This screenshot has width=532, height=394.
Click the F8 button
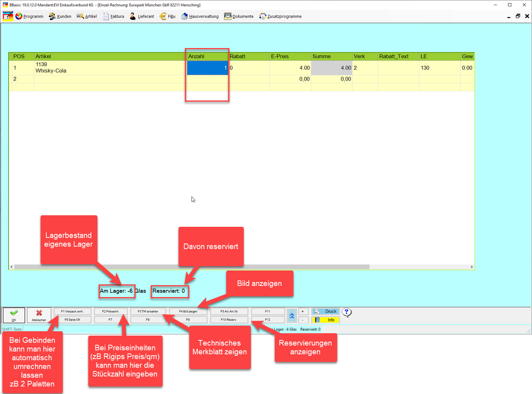pyautogui.click(x=148, y=320)
